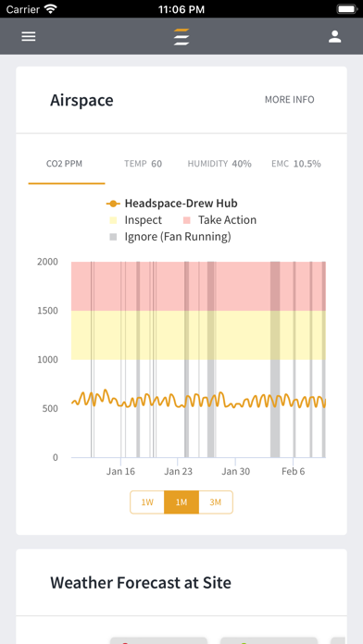This screenshot has height=644, width=363.
Task: Click the 1000 y-axis label
Action: pyautogui.click(x=47, y=359)
